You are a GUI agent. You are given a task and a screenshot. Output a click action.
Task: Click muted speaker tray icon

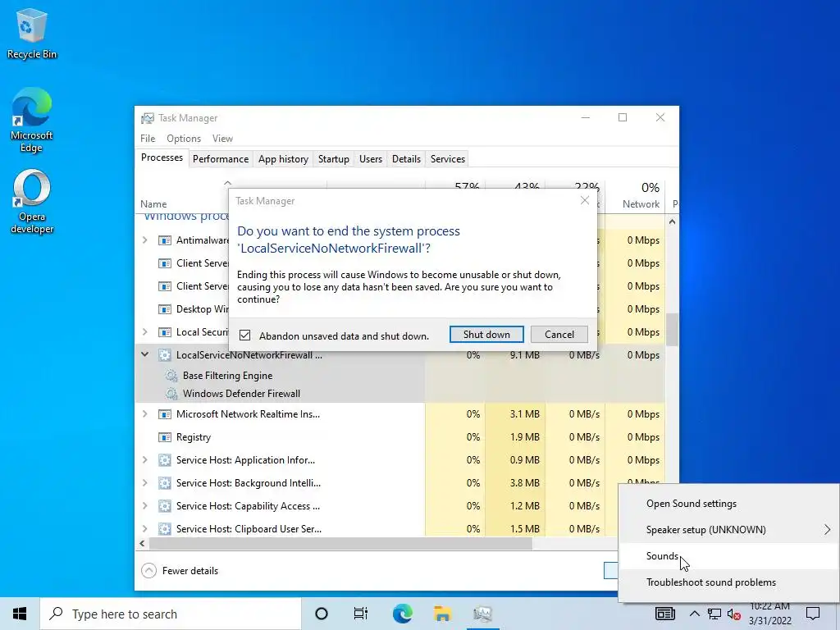tap(734, 614)
